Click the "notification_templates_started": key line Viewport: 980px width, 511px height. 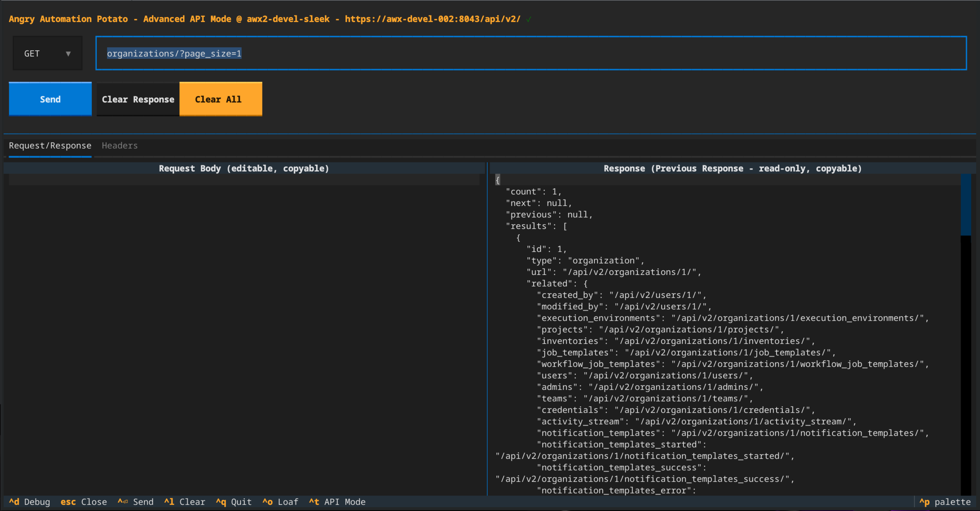coord(621,444)
